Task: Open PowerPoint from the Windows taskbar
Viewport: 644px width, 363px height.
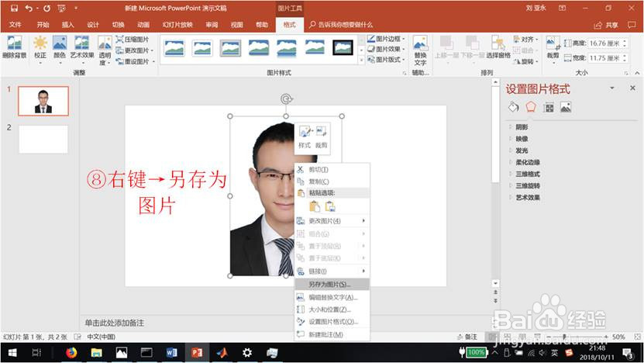Action: (x=197, y=352)
